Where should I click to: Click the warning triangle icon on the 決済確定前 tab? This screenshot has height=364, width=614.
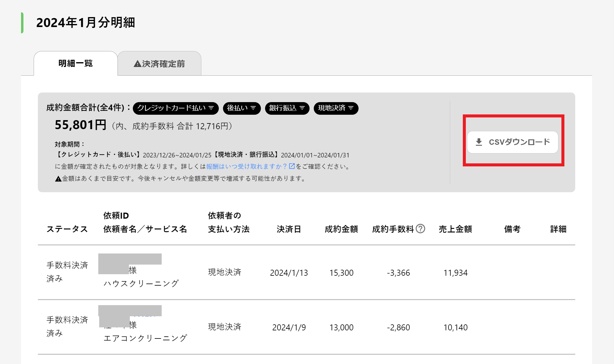click(137, 64)
